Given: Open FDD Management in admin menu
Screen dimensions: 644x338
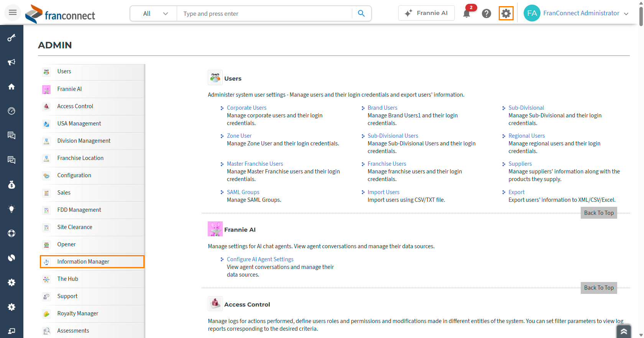Looking at the screenshot, I should pyautogui.click(x=92, y=210).
